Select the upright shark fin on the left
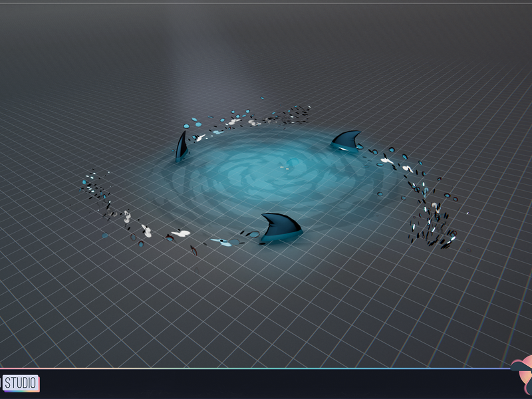Image resolution: width=532 pixels, height=399 pixels. click(182, 146)
